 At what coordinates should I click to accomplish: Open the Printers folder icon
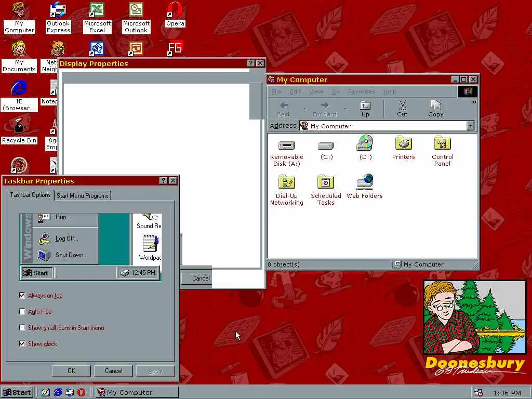click(403, 148)
